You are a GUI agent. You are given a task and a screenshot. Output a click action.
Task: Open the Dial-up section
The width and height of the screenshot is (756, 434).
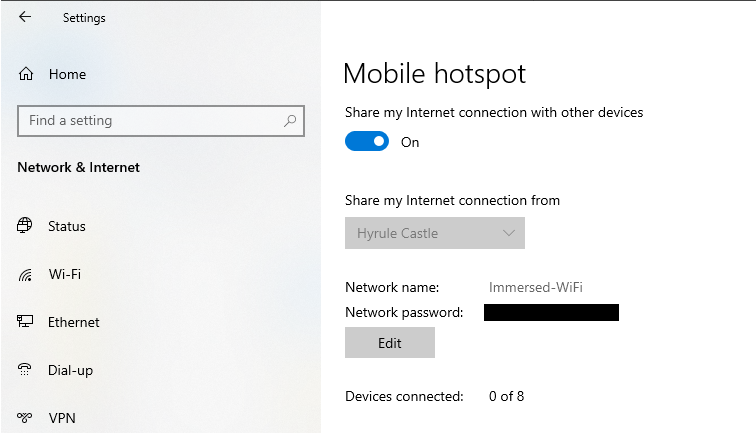70,370
